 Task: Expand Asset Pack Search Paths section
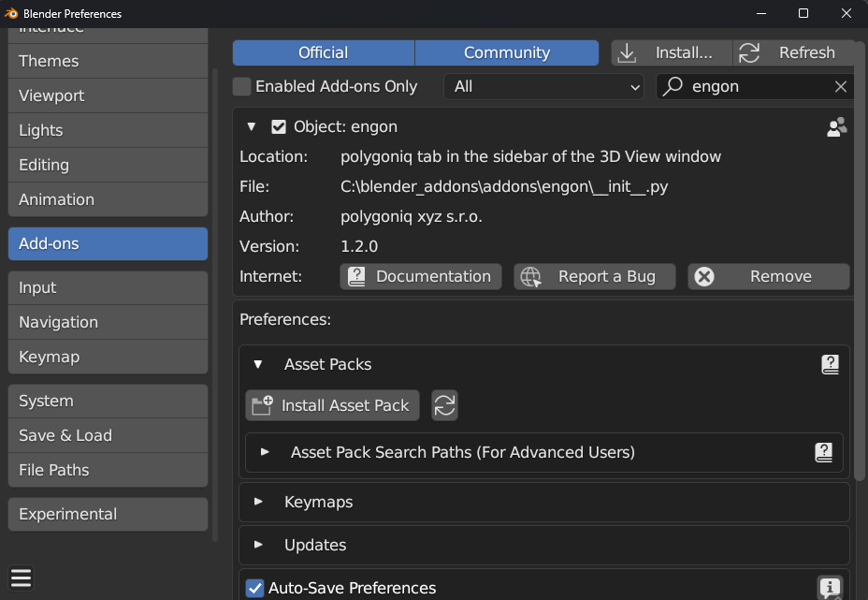coord(265,452)
